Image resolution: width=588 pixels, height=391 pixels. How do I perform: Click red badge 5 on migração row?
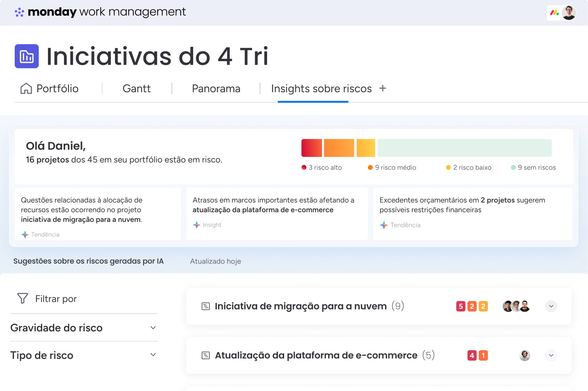(x=461, y=306)
